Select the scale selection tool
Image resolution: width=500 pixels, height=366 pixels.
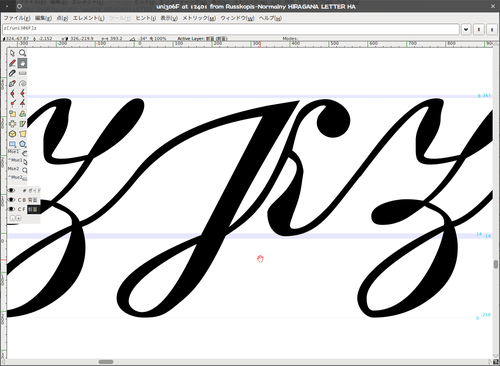click(12, 114)
